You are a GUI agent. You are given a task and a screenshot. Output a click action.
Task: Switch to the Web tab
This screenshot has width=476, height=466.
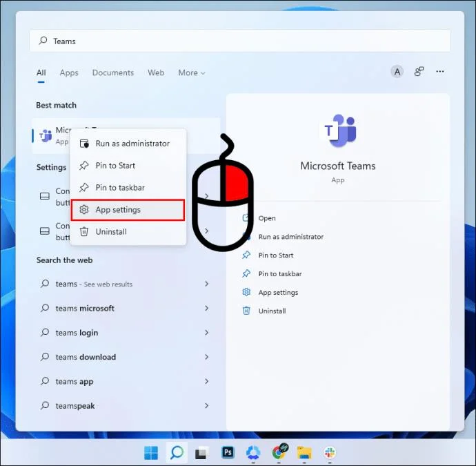[x=156, y=72]
